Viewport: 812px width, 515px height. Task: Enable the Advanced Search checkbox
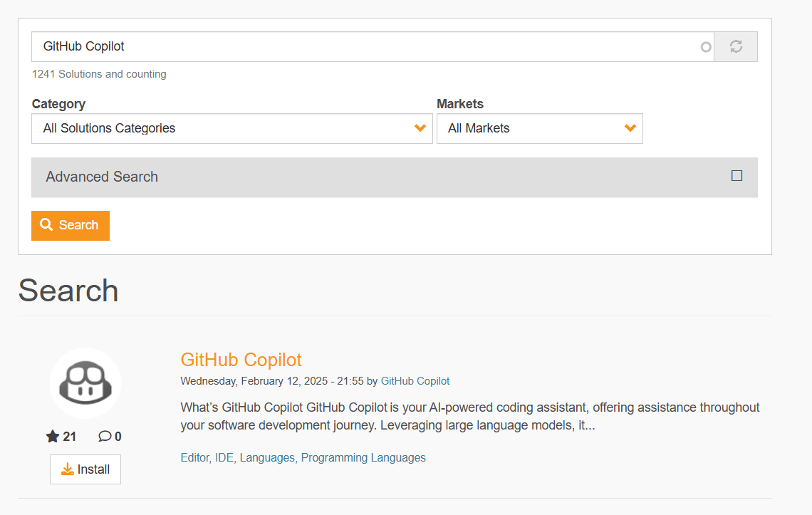tap(737, 175)
